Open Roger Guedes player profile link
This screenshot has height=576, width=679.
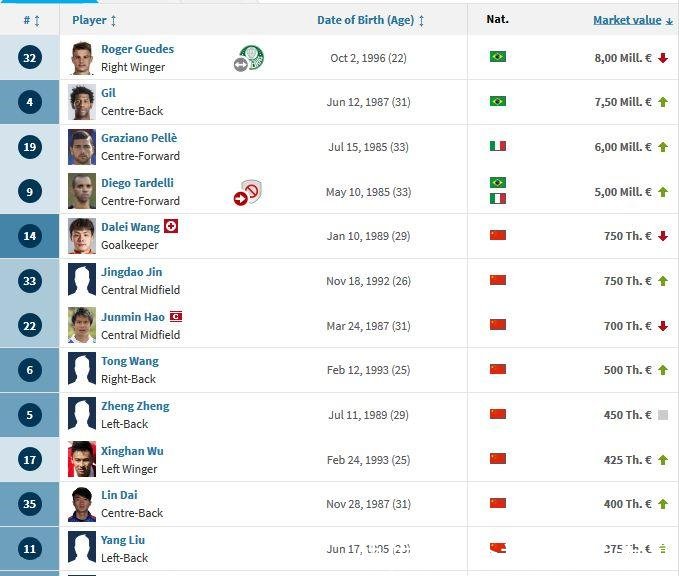coord(137,49)
